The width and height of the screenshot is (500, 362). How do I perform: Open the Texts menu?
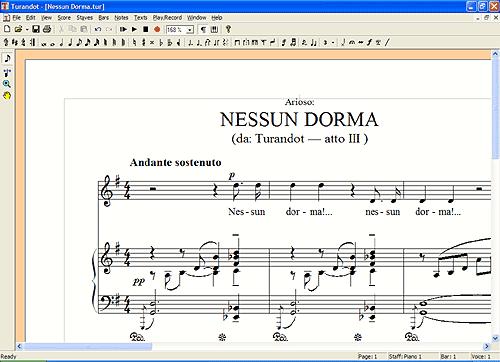coord(141,18)
